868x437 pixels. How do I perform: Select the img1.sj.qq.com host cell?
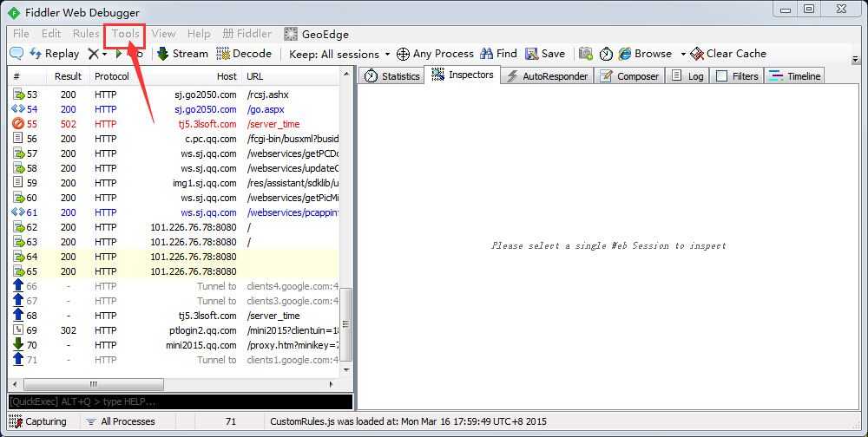pos(204,183)
